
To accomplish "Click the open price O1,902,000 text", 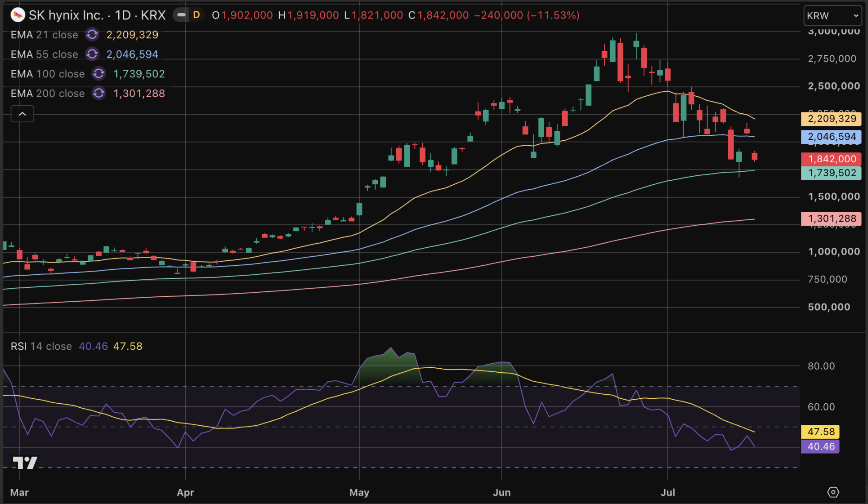I will 242,15.
